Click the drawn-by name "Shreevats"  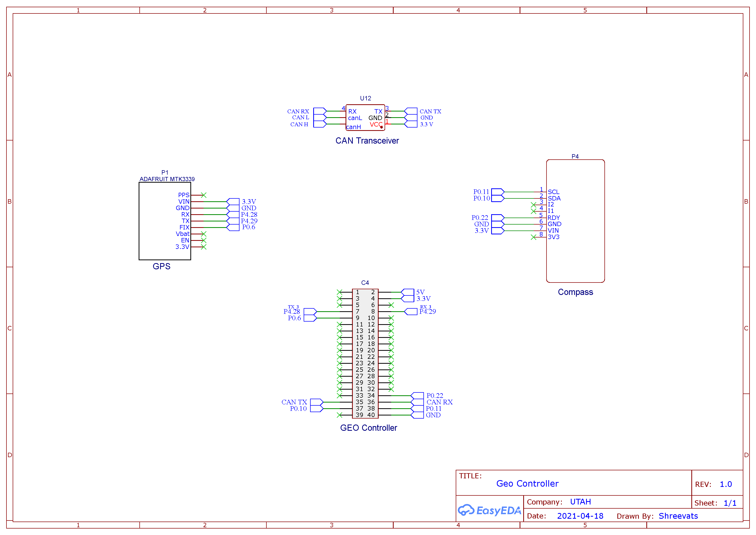[678, 516]
